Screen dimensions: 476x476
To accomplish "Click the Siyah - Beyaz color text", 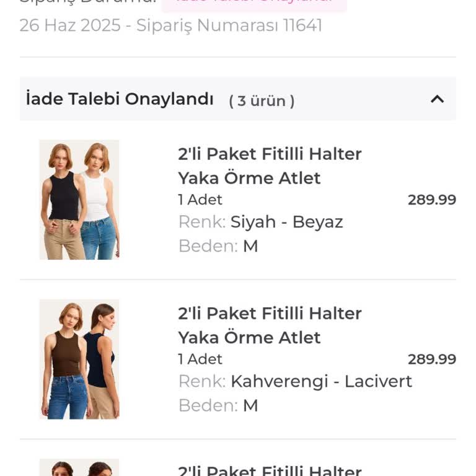I will click(x=286, y=222).
